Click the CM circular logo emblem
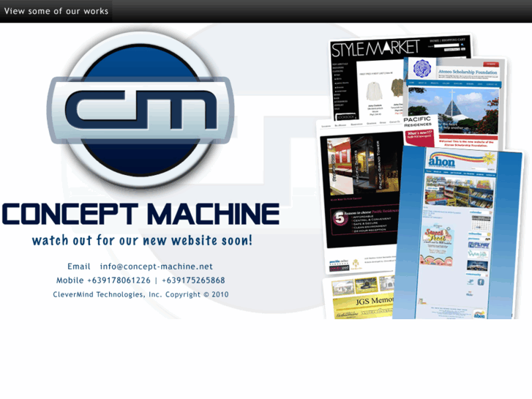This screenshot has width=532, height=399. (x=141, y=111)
